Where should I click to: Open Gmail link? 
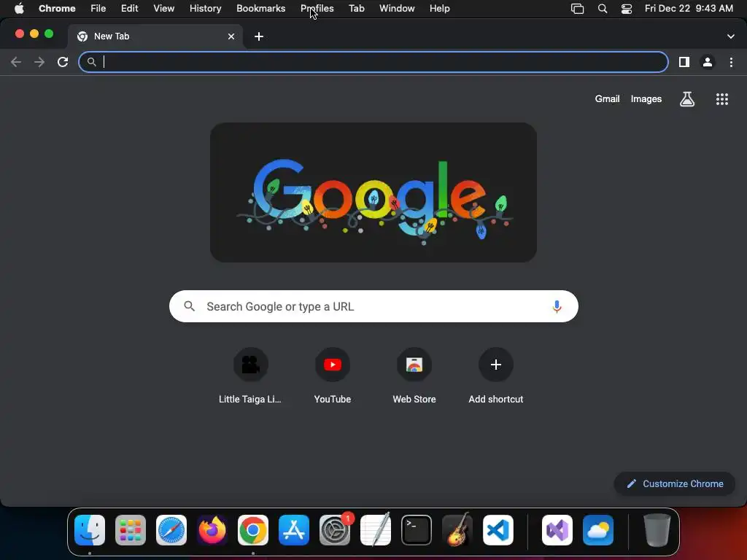point(607,99)
